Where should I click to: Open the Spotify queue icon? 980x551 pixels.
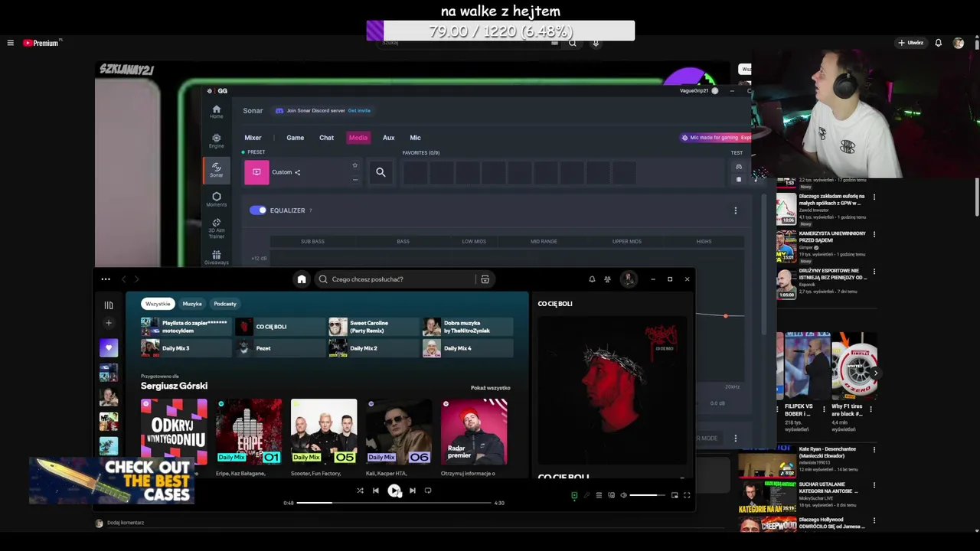coord(599,495)
